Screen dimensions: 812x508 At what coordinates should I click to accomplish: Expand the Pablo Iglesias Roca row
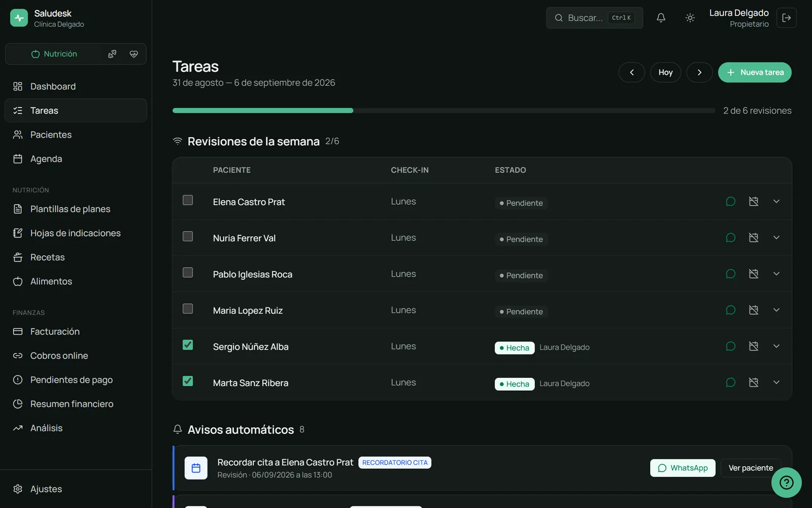click(x=776, y=273)
